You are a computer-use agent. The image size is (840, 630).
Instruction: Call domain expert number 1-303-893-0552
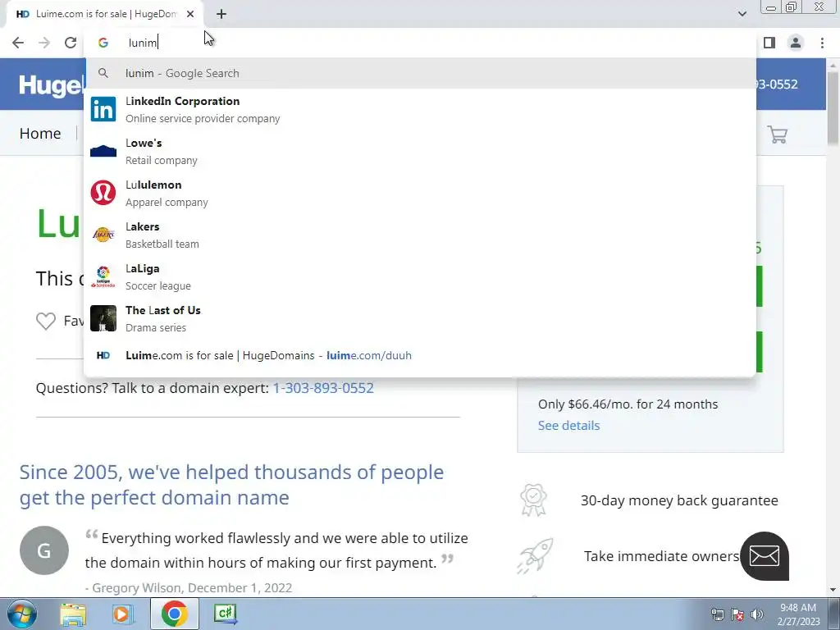(323, 388)
